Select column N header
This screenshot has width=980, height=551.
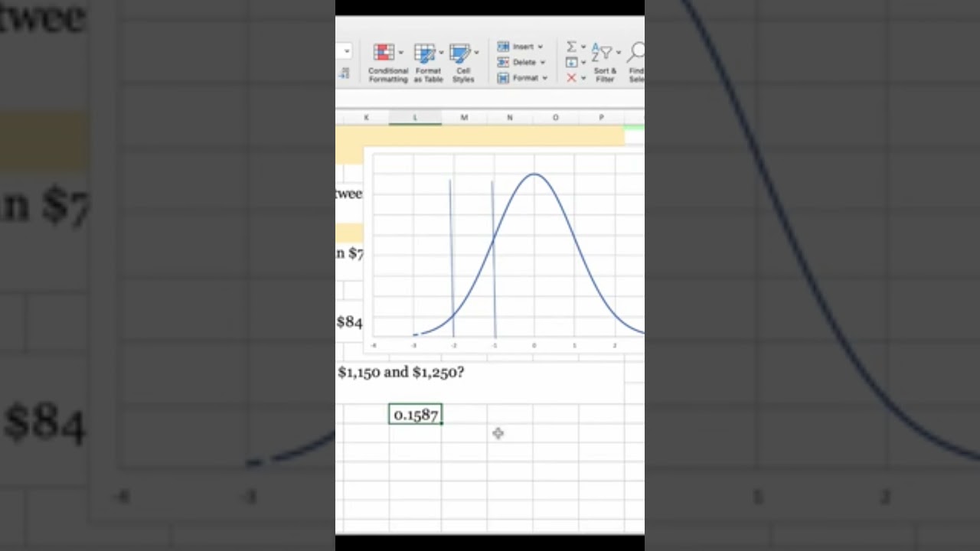pos(510,117)
